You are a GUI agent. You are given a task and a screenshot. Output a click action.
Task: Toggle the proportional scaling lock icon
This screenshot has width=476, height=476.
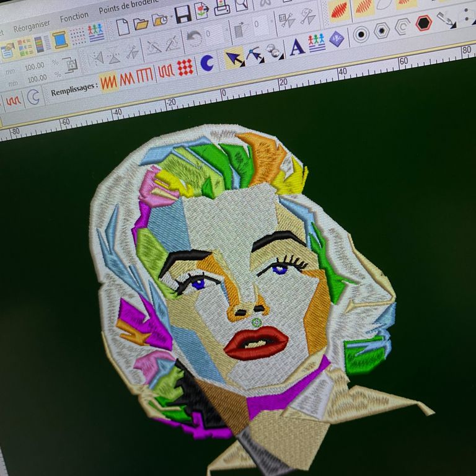point(71,65)
